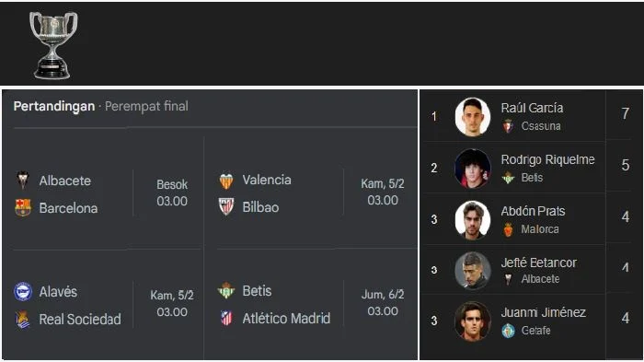
Task: Open Raúl García's player photo
Action: 472,117
